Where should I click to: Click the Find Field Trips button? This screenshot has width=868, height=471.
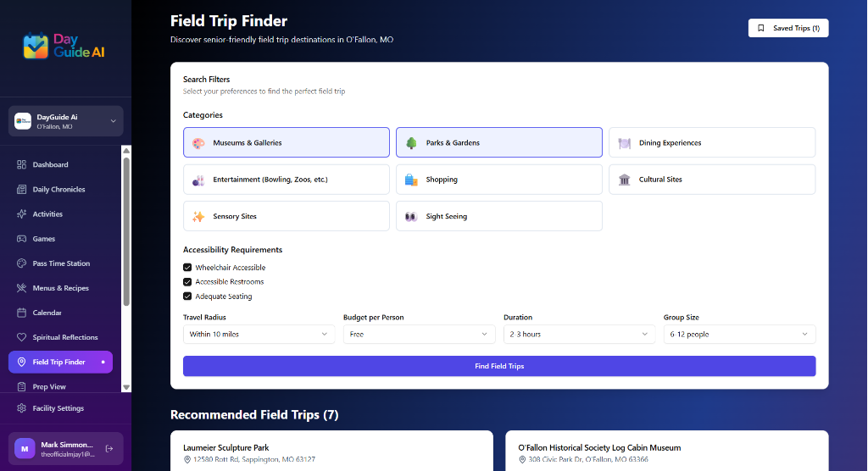[499, 367]
